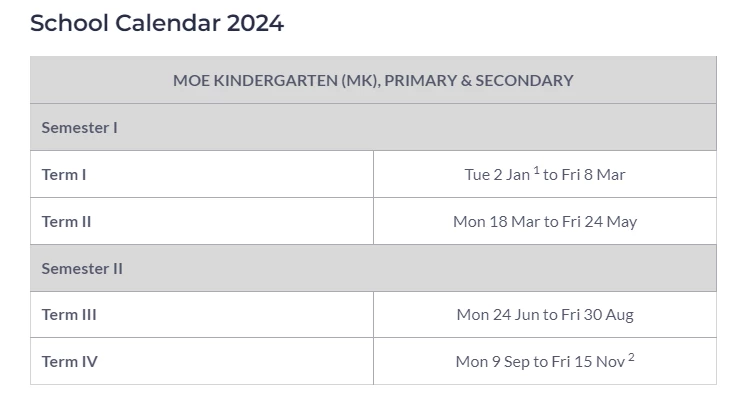Open footnote 1 superscript after Jan
The height and width of the screenshot is (396, 749).
coord(536,170)
